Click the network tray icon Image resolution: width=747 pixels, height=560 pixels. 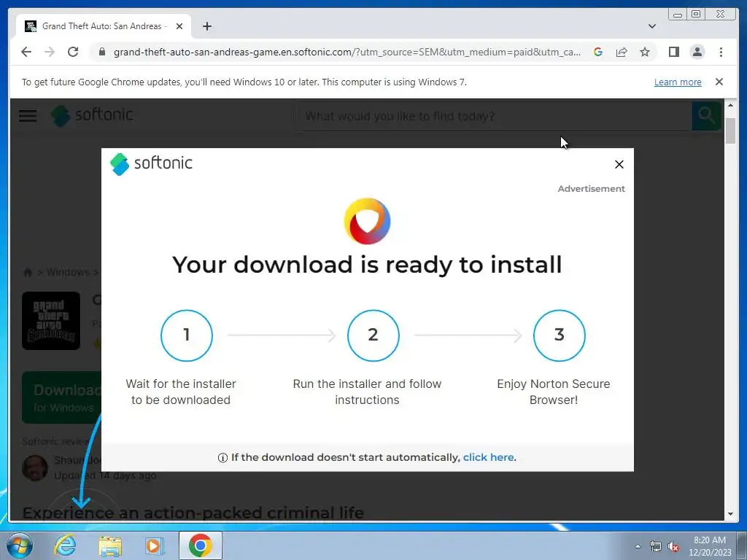pos(656,546)
